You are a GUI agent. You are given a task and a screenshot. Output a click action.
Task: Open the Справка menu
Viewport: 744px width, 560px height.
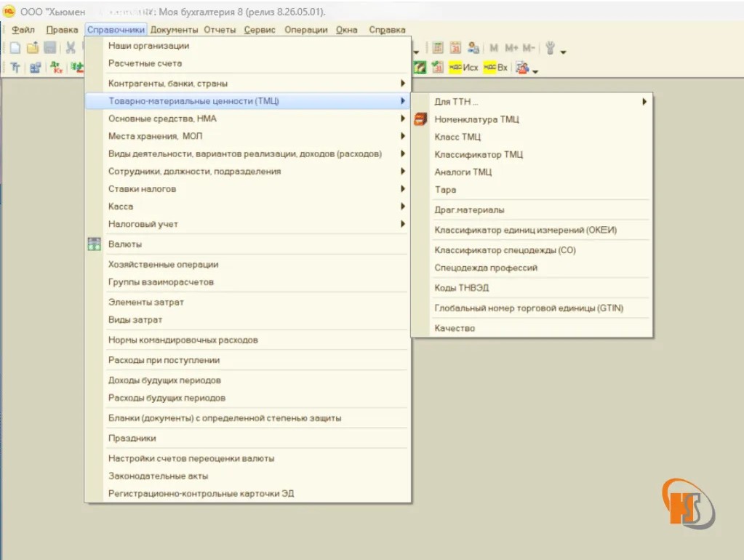click(x=387, y=29)
